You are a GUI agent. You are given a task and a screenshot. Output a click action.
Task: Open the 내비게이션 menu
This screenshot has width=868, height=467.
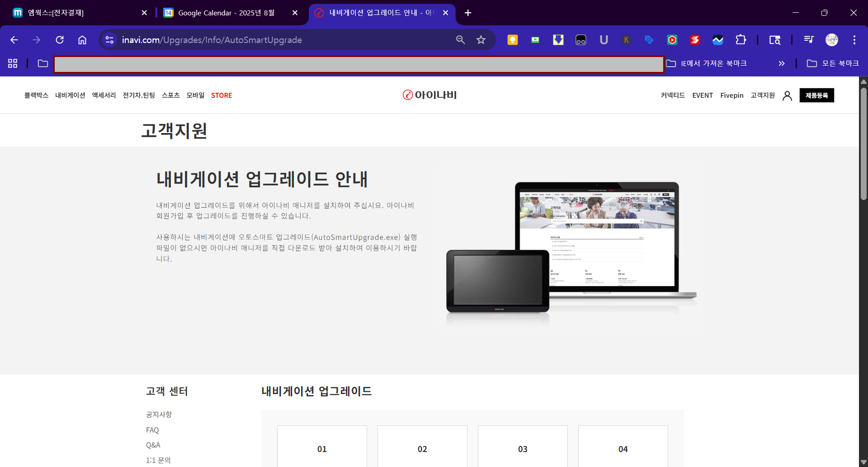click(x=70, y=95)
